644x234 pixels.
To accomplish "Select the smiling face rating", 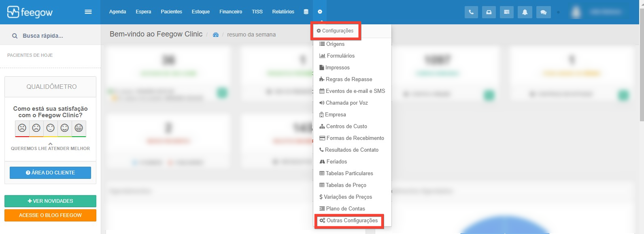I will pyautogui.click(x=65, y=128).
